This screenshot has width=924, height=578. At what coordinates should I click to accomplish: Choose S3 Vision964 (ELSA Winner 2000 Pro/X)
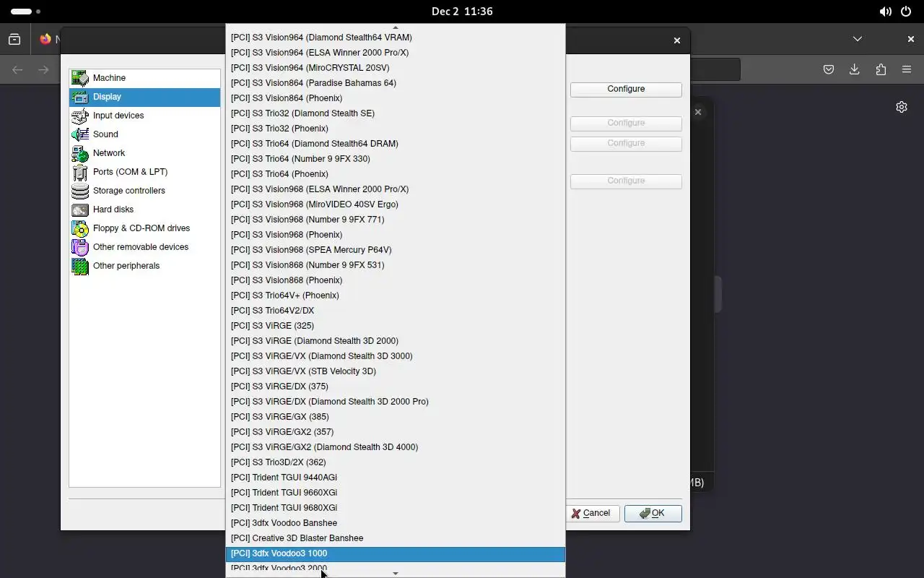tap(395, 53)
